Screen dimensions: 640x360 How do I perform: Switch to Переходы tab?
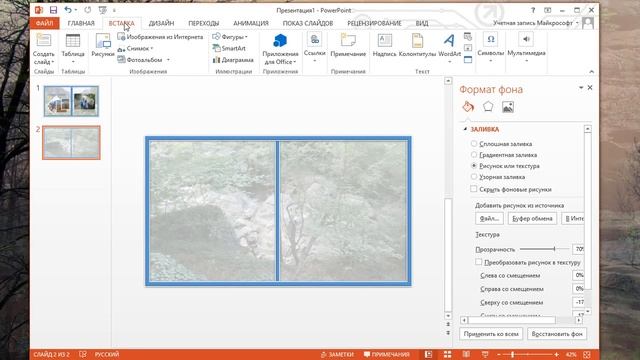click(x=203, y=23)
